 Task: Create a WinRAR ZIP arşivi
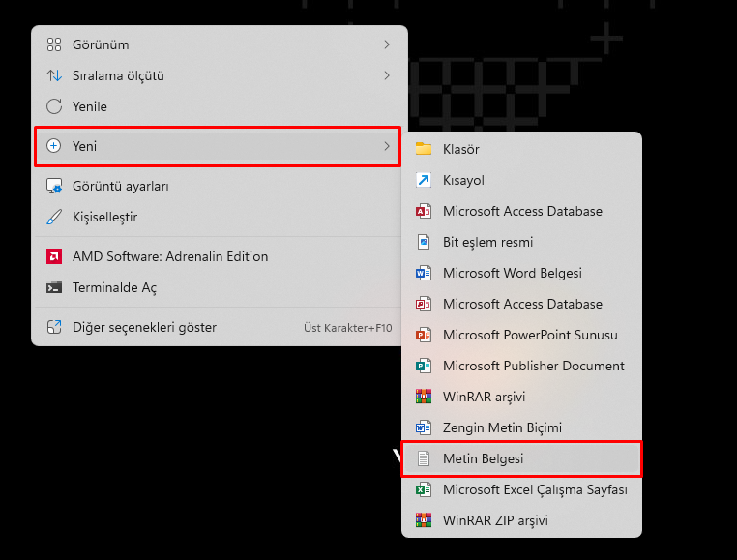[x=495, y=520]
